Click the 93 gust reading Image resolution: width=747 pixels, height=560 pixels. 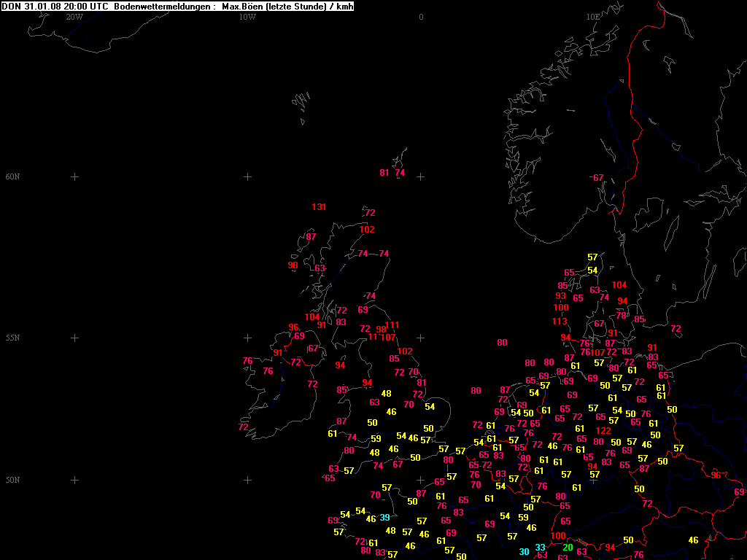(560, 296)
